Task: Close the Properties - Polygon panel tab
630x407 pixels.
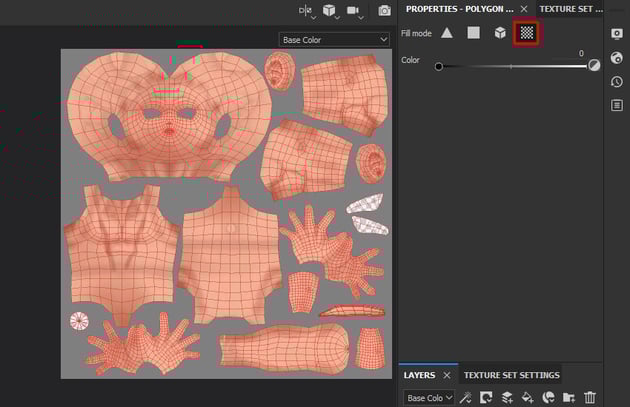Action: point(524,8)
